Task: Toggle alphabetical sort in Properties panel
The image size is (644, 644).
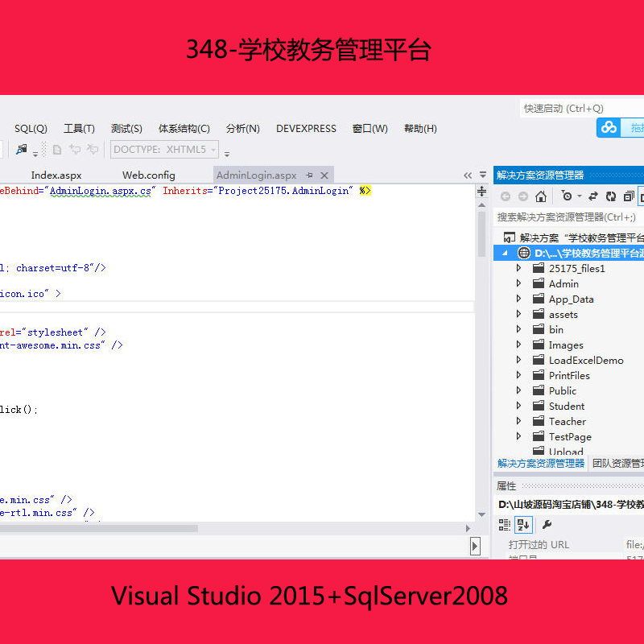Action: pyautogui.click(x=523, y=525)
